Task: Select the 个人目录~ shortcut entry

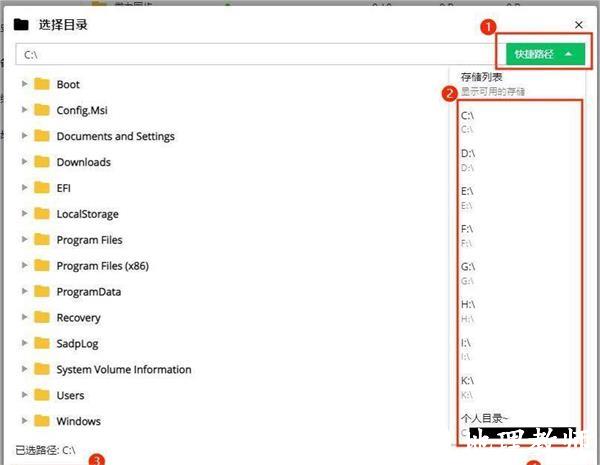Action: 484,418
